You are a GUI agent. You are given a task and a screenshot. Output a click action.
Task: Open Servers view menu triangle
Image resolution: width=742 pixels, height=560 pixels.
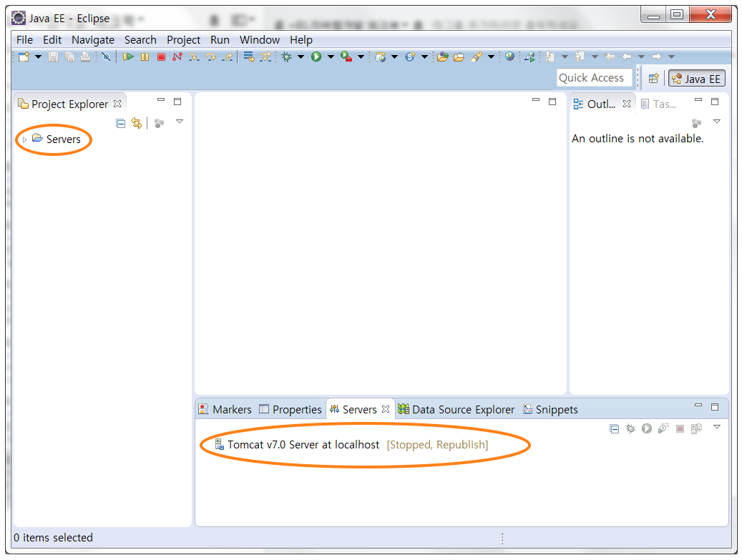point(717,427)
